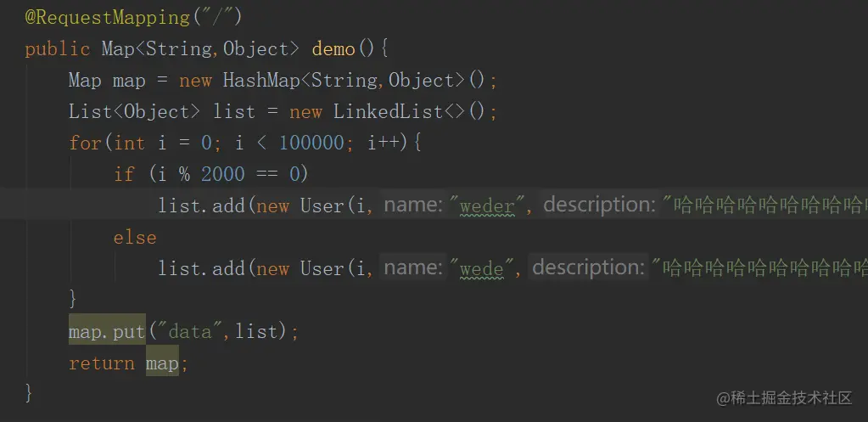Image resolution: width=868 pixels, height=422 pixels.
Task: Click the string "weder"
Action: (487, 206)
